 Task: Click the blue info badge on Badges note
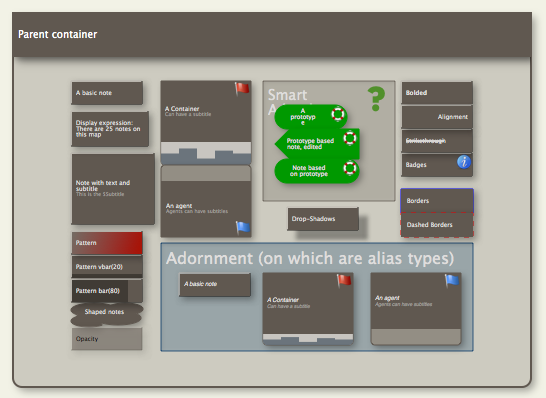coord(464,162)
